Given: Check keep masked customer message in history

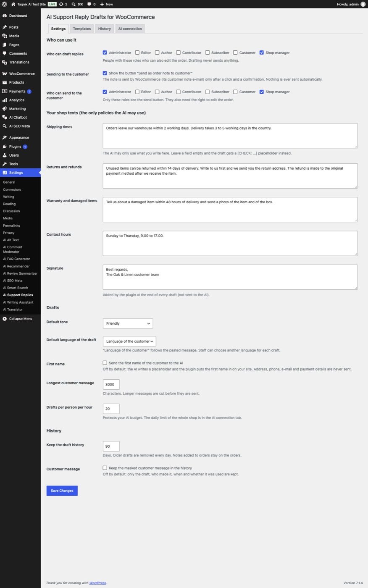Looking at the screenshot, I should pos(105,468).
